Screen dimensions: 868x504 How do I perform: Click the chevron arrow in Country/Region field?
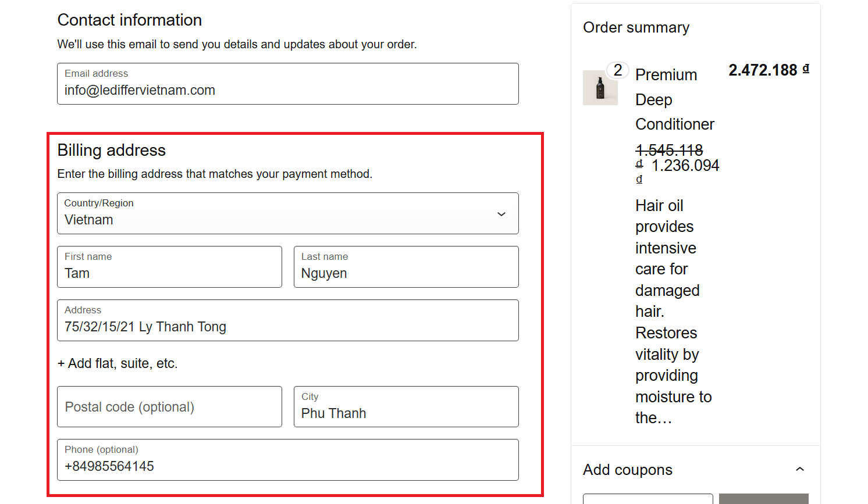tap(501, 214)
